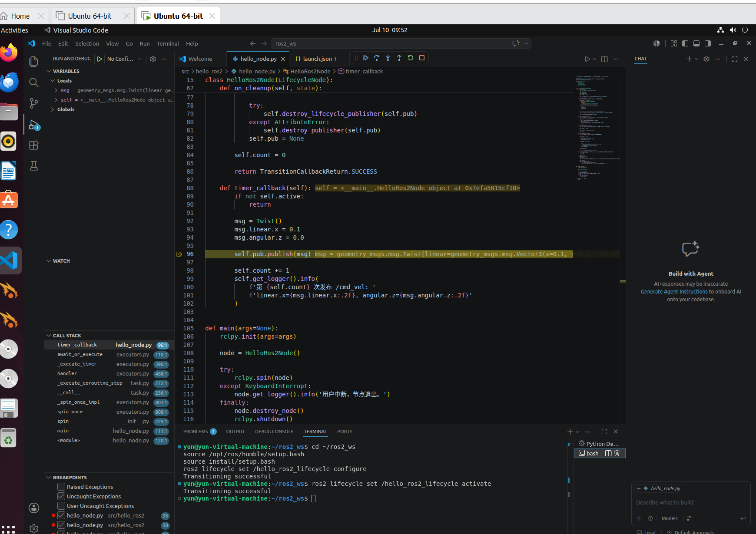
Task: Enable Raised Exceptions breakpoint checkbox
Action: (61, 487)
